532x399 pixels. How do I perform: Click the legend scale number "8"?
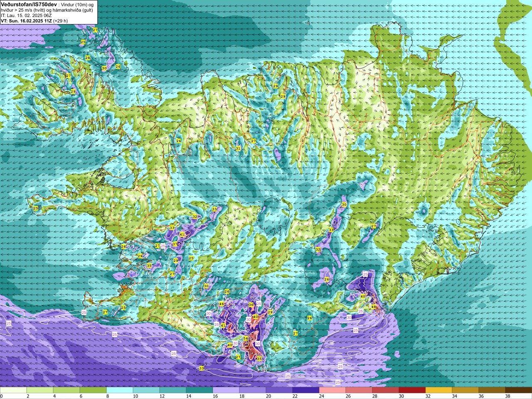(x=107, y=396)
